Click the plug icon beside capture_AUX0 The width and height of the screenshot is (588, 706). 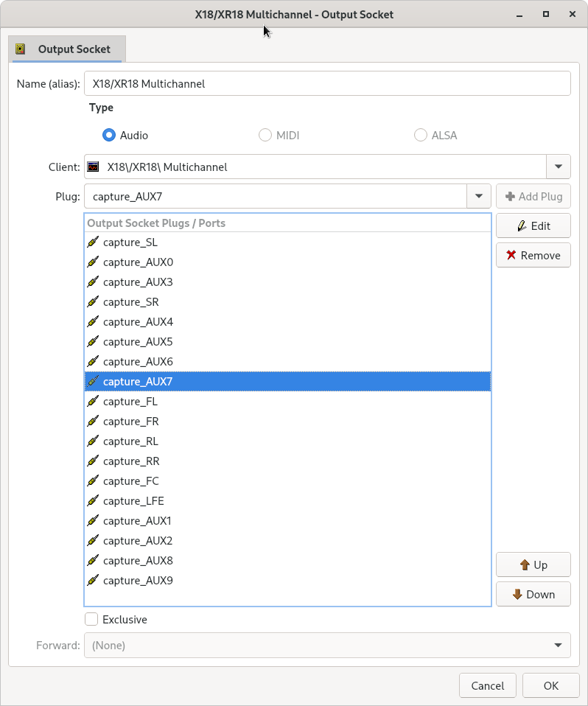pyautogui.click(x=93, y=262)
